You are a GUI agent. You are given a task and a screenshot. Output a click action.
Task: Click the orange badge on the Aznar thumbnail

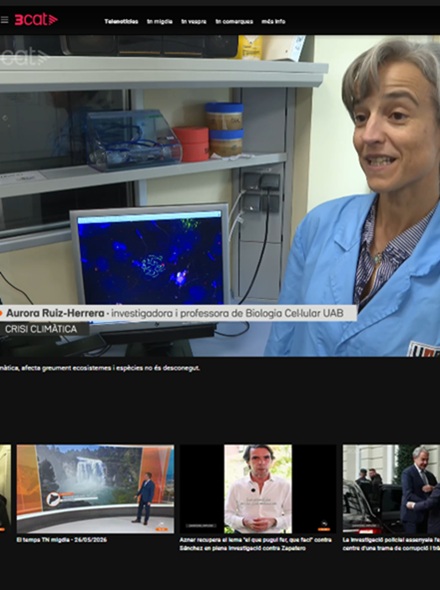(x=324, y=529)
